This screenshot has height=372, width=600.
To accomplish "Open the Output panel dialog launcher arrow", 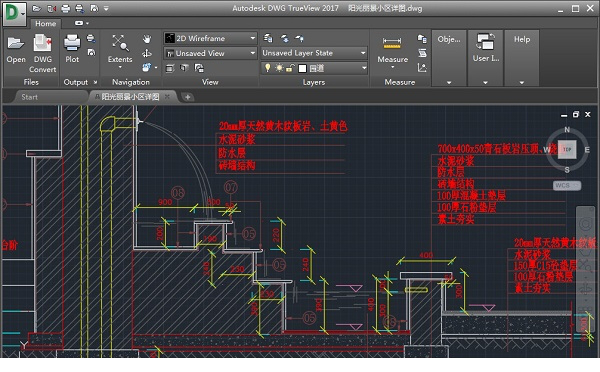I will click(95, 82).
